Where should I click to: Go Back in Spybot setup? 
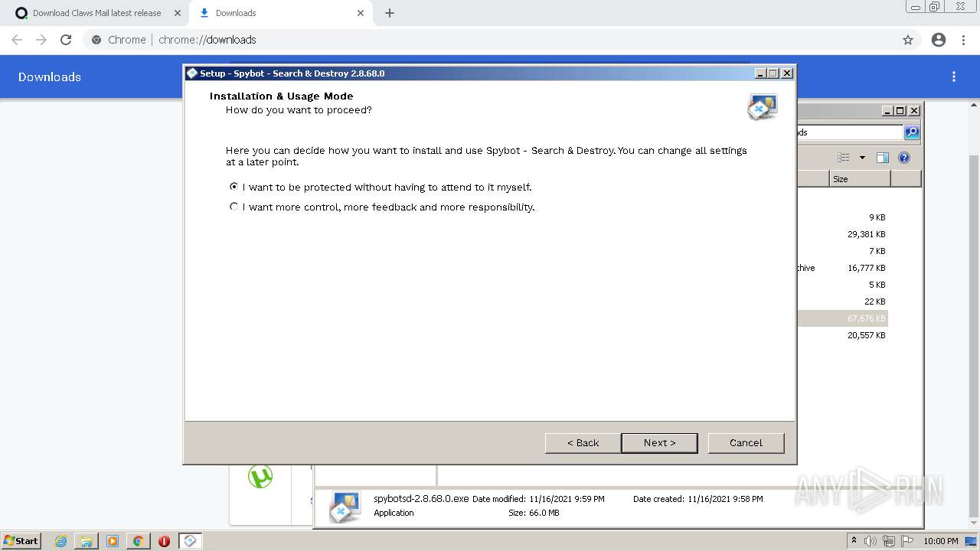(x=583, y=442)
